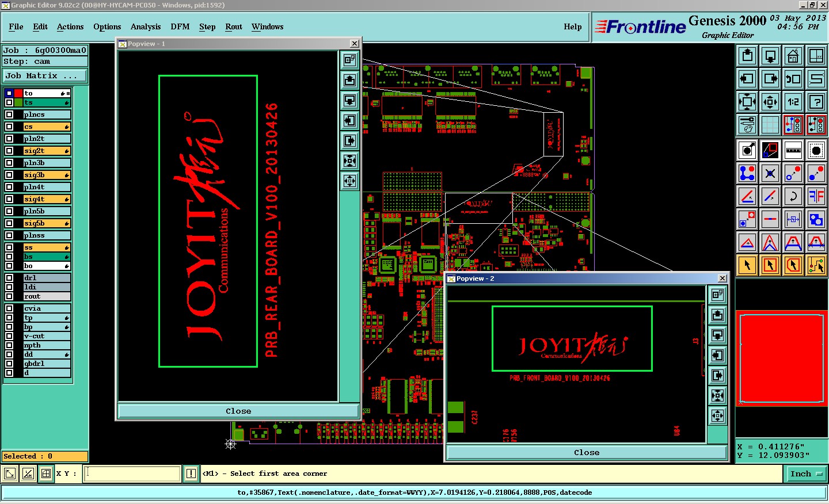The height and width of the screenshot is (504, 829).
Task: Click pan right icon in Popview 2
Action: [717, 375]
